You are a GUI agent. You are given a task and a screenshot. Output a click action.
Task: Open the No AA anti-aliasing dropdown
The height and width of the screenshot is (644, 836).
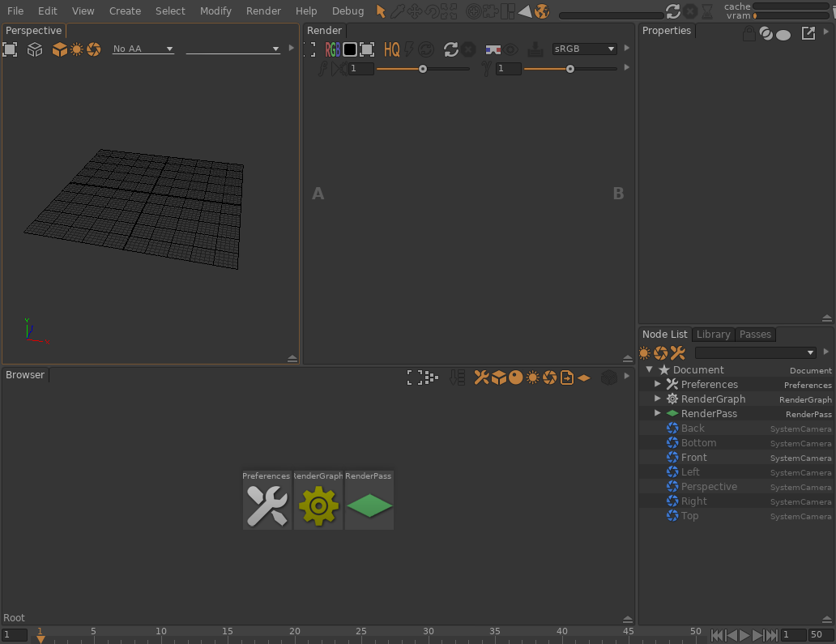[143, 49]
